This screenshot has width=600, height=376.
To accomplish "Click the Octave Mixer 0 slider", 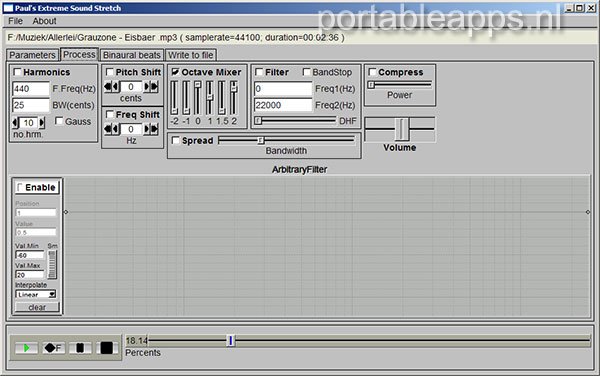I will pos(197,98).
